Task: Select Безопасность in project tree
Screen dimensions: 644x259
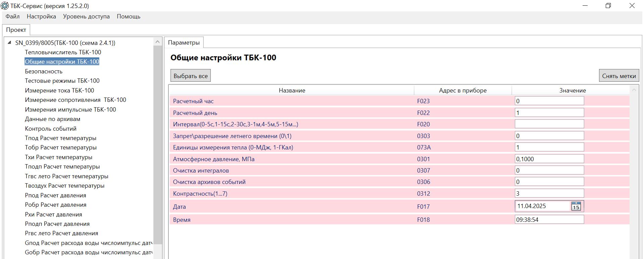Action: click(44, 71)
